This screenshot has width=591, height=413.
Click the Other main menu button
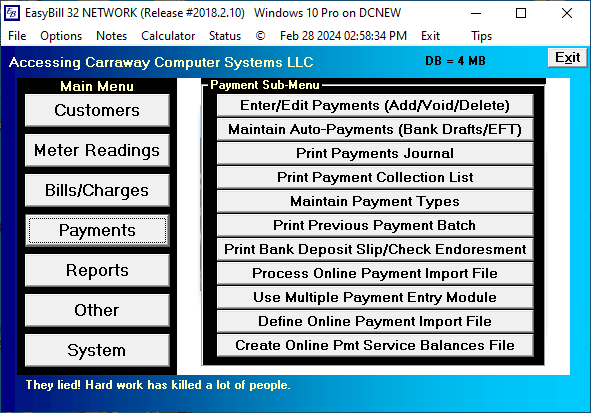[x=97, y=310]
